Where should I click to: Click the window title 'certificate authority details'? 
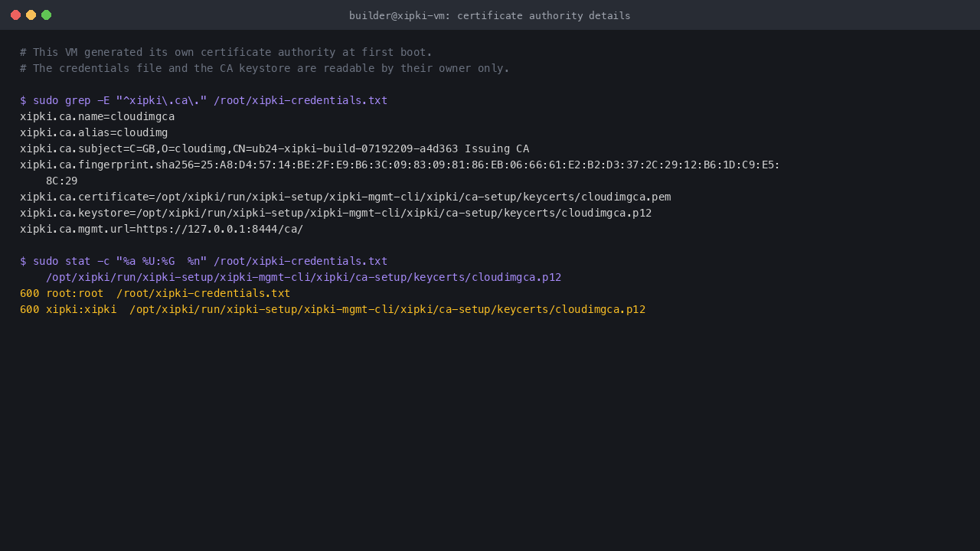tap(490, 15)
